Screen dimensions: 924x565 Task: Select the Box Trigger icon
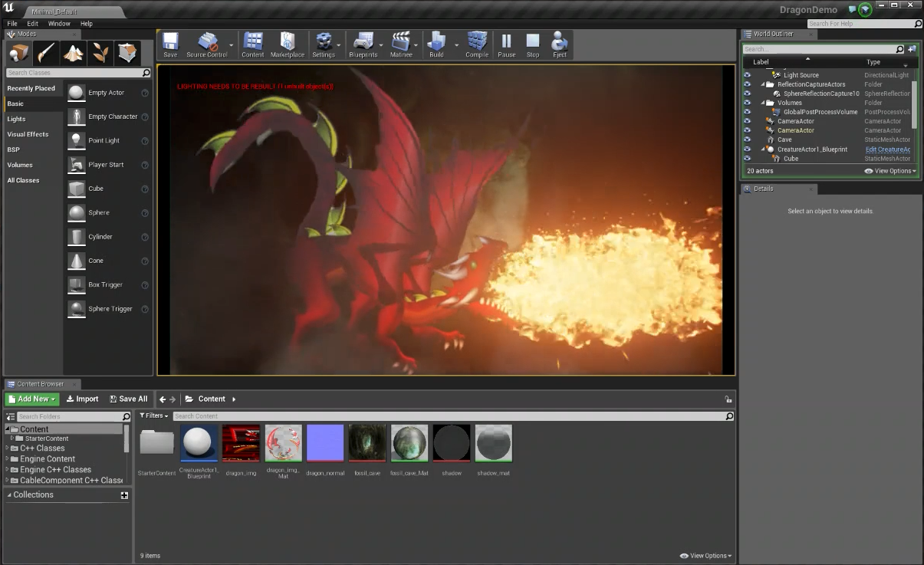77,284
